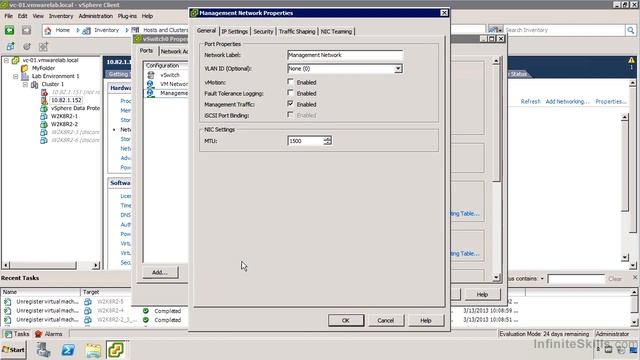
Task: Open the Inventory menu
Action: (61, 16)
